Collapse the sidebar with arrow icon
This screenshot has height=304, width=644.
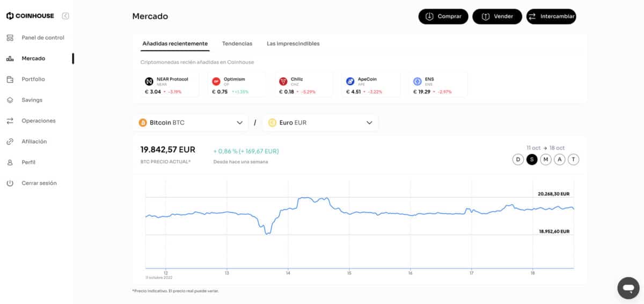(x=65, y=16)
